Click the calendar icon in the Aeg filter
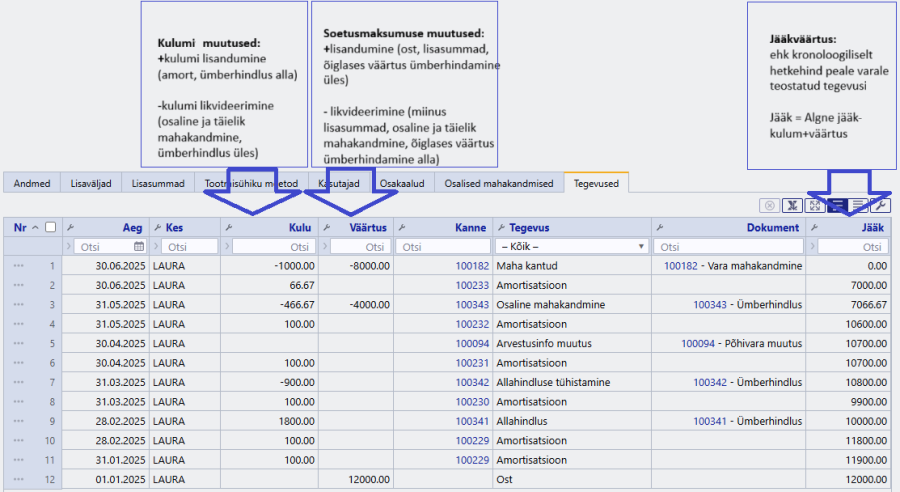 [x=139, y=246]
